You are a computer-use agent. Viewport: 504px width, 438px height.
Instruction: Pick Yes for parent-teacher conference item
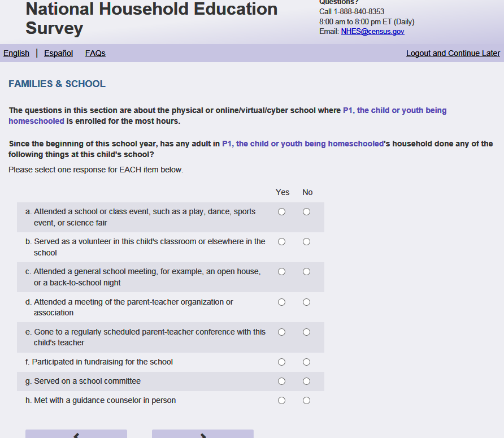(282, 332)
